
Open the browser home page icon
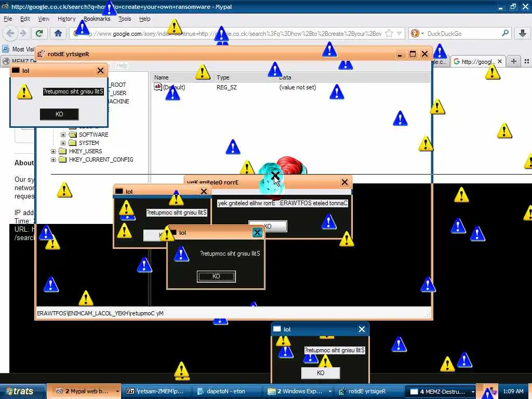pos(58,33)
